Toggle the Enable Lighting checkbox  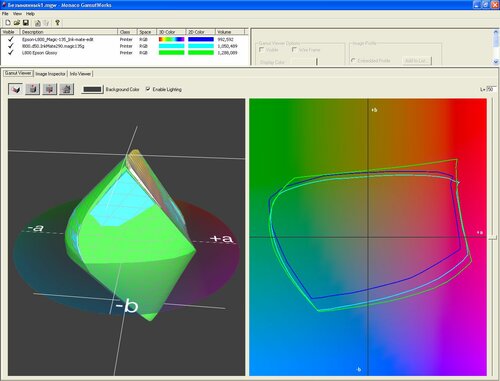point(148,89)
